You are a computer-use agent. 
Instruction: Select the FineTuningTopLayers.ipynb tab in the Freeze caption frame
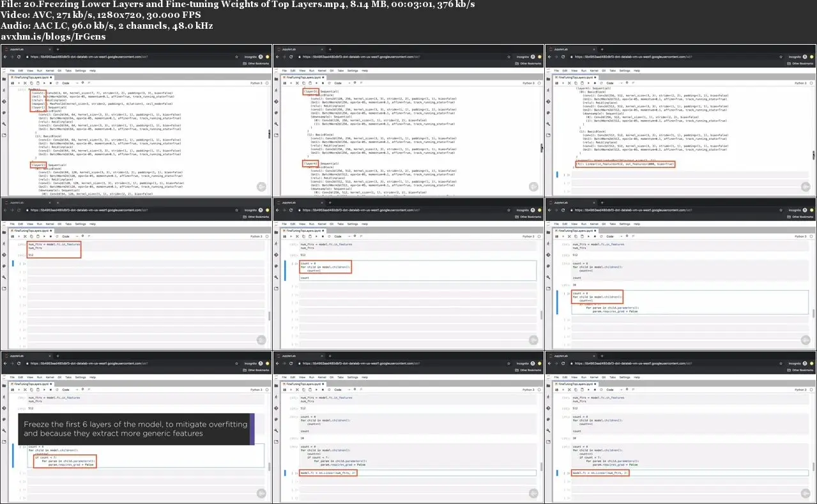coord(32,383)
